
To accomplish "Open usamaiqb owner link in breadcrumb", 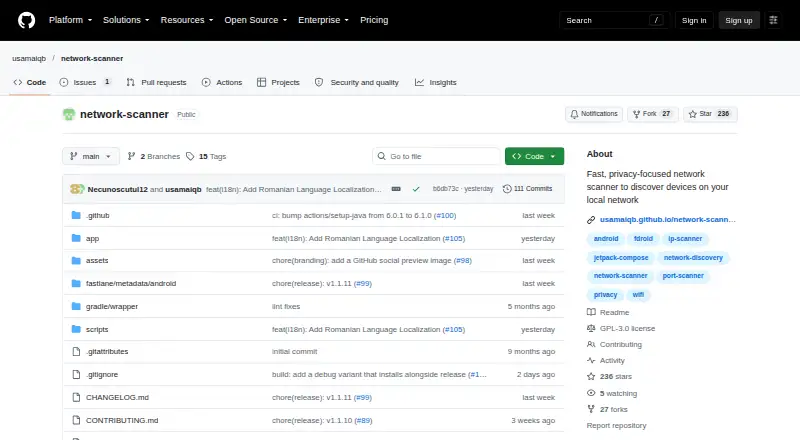I will 29,58.
